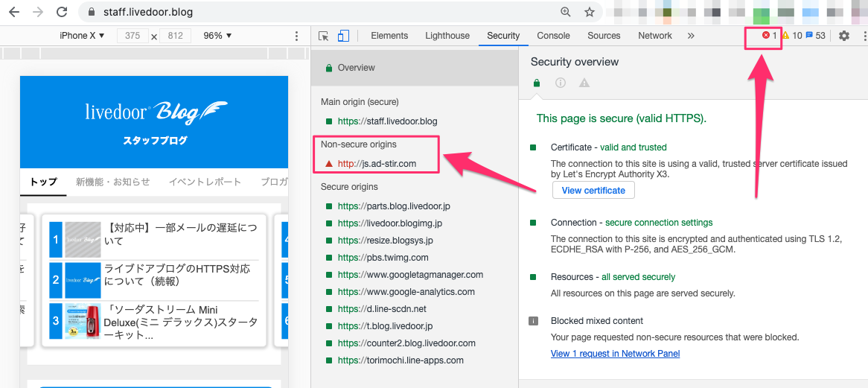Image resolution: width=868 pixels, height=388 pixels.
Task: Edit the width field showing 375
Action: coord(133,36)
